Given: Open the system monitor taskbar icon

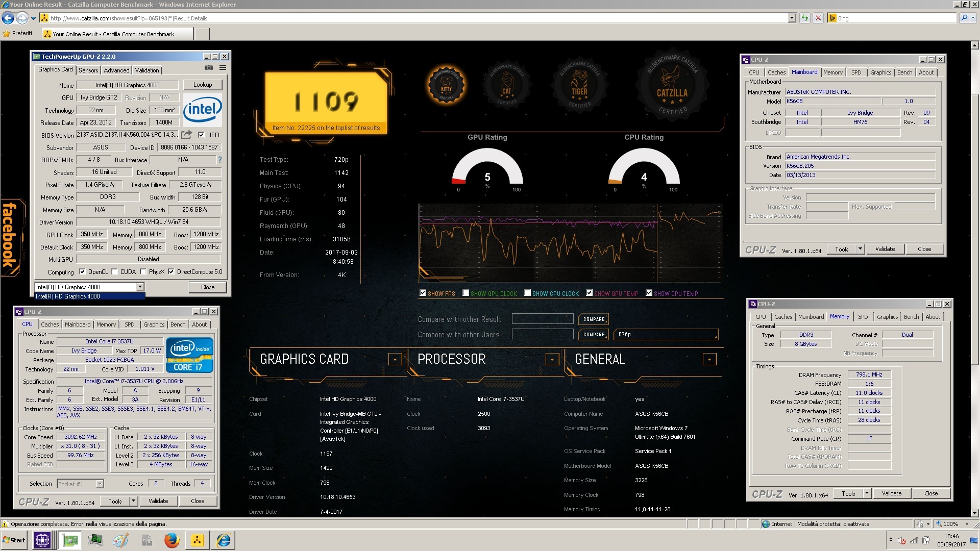Looking at the screenshot, I should [95, 540].
